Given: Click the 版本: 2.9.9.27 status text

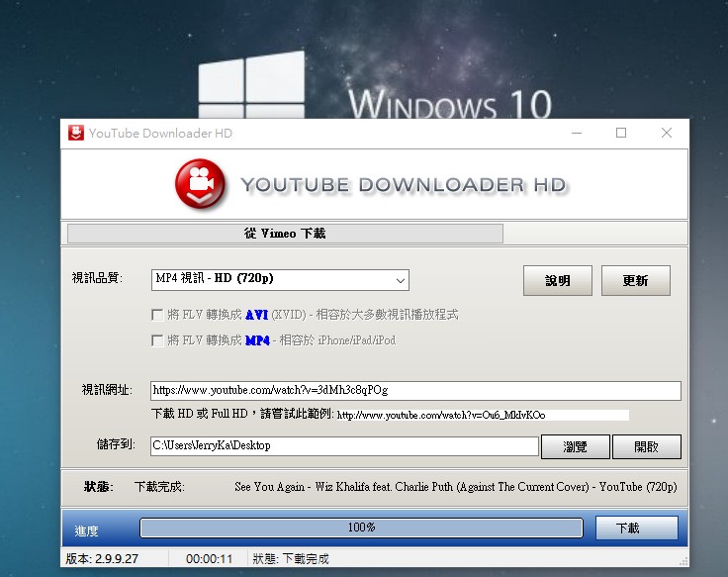Looking at the screenshot, I should [x=102, y=558].
